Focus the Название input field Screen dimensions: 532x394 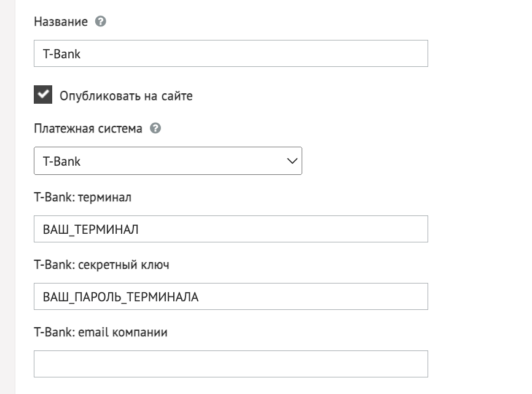(x=231, y=53)
